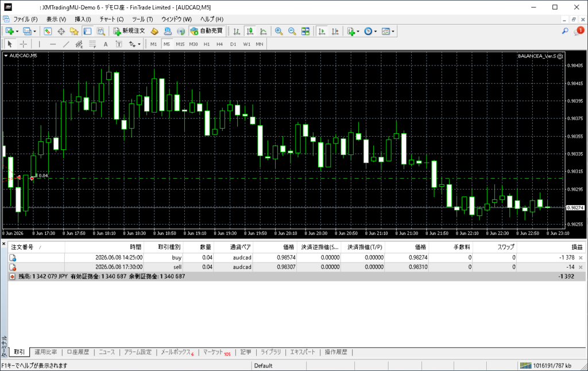
Task: Switch timeframe to M15
Action: pos(180,44)
